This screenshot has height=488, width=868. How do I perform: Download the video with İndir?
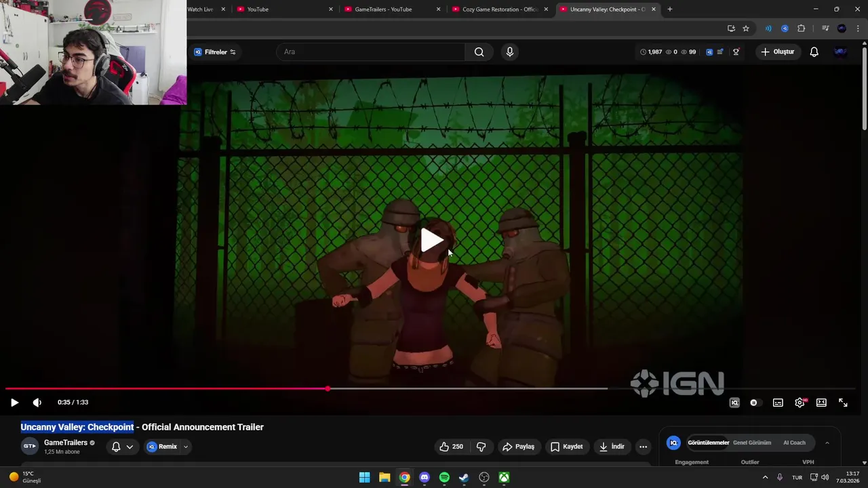pos(611,447)
